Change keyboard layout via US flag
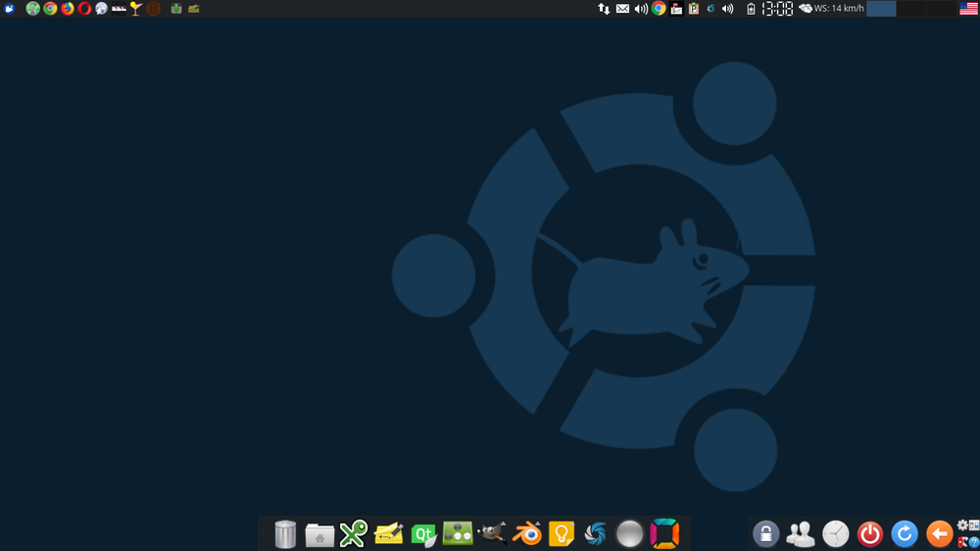The width and height of the screenshot is (980, 551). 969,9
